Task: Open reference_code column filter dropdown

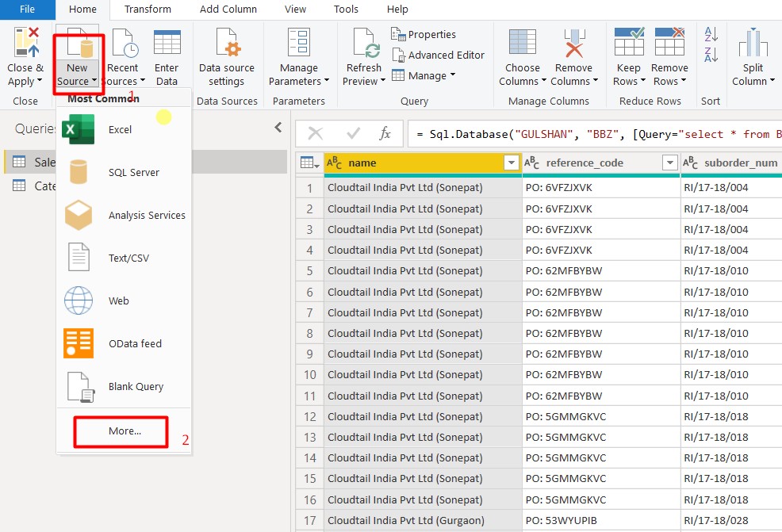Action: point(670,163)
